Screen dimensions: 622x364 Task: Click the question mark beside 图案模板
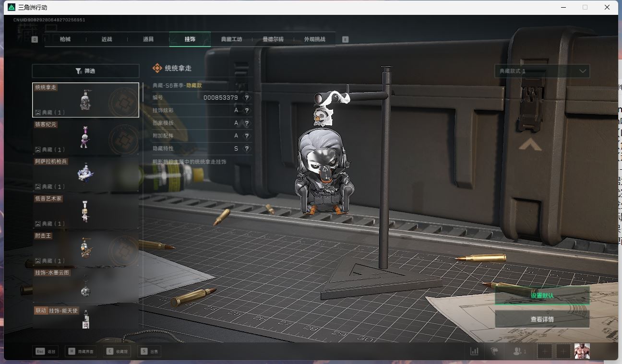point(247,123)
